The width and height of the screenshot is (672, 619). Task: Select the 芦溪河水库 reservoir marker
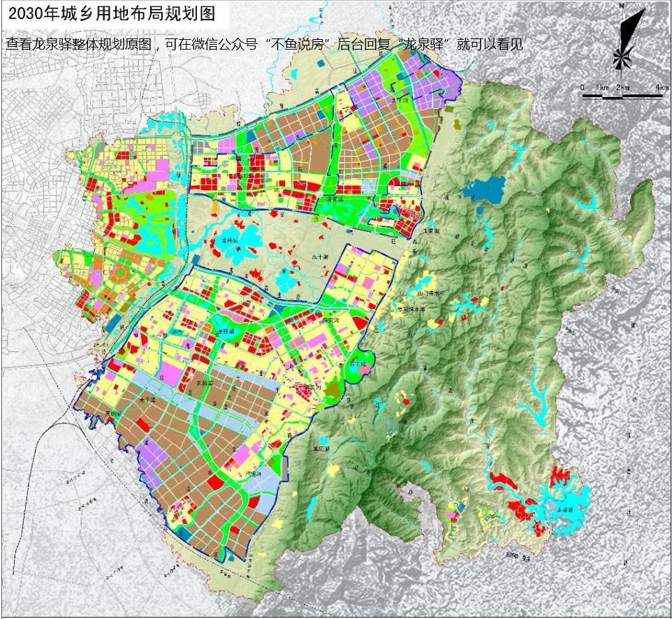pyautogui.click(x=412, y=309)
